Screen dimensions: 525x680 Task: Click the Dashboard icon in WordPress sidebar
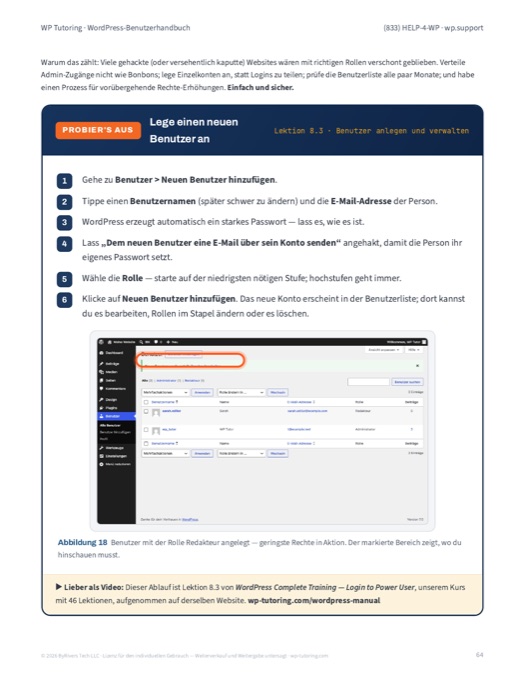(x=101, y=353)
